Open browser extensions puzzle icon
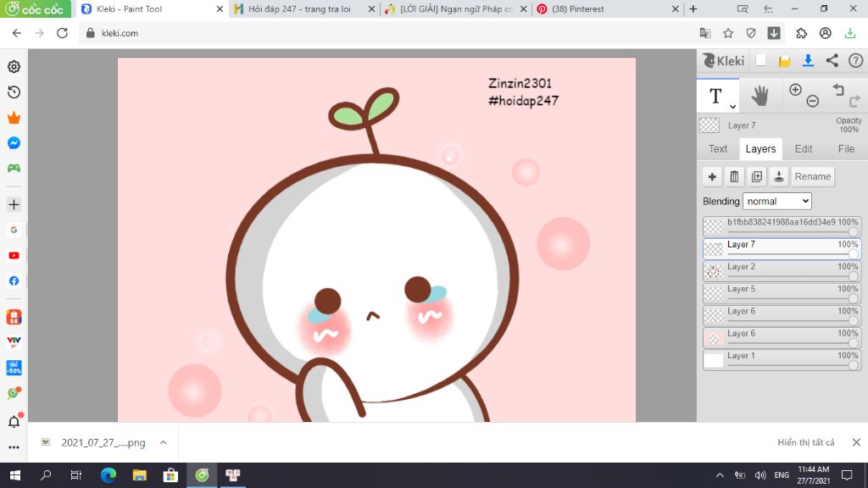 [802, 33]
